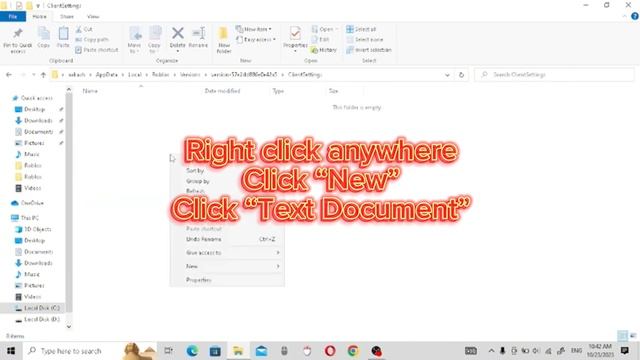The height and width of the screenshot is (360, 640).
Task: Expand address bar history dropdown
Action: click(x=447, y=75)
